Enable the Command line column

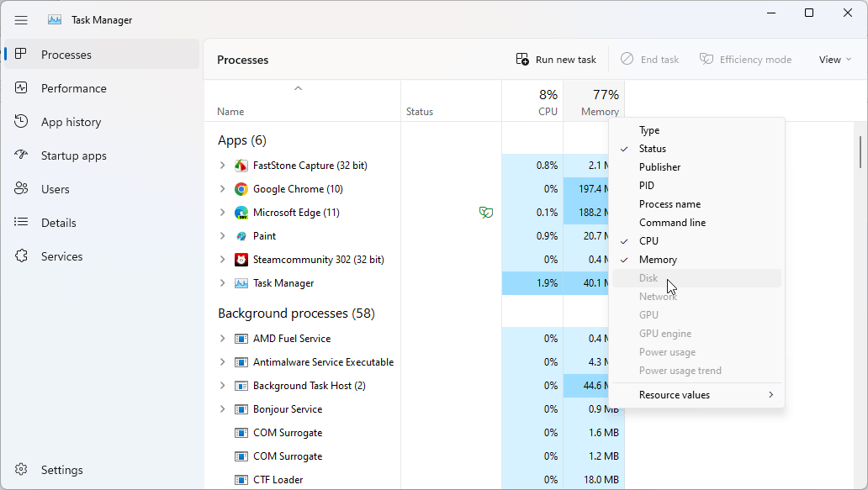pyautogui.click(x=697, y=223)
